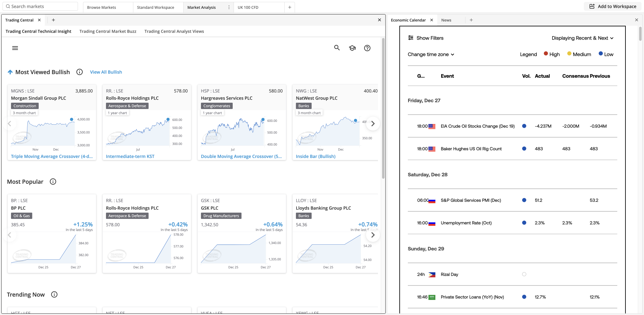Open Double Moving Average Crossover link
644x315 pixels.
(x=241, y=156)
